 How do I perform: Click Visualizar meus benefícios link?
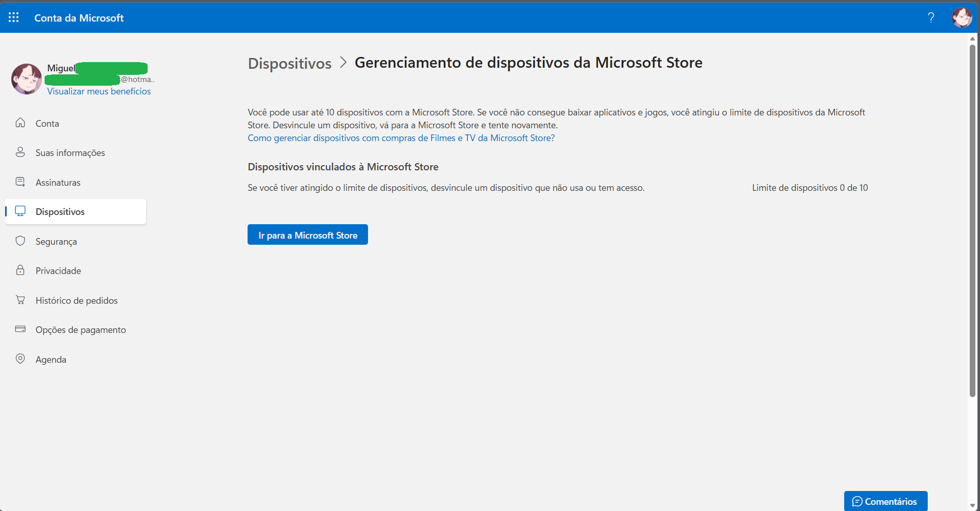pos(99,91)
